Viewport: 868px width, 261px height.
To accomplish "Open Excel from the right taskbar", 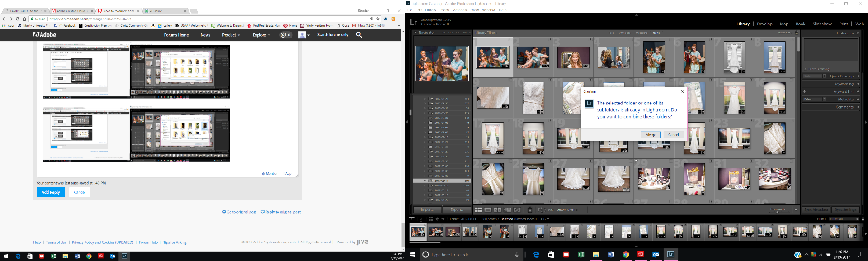I will pyautogui.click(x=581, y=255).
